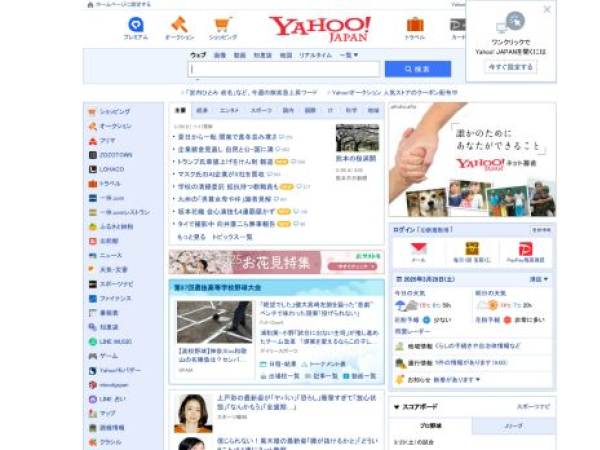Expand the weather region dropdown
600x450 pixels.
click(x=539, y=279)
